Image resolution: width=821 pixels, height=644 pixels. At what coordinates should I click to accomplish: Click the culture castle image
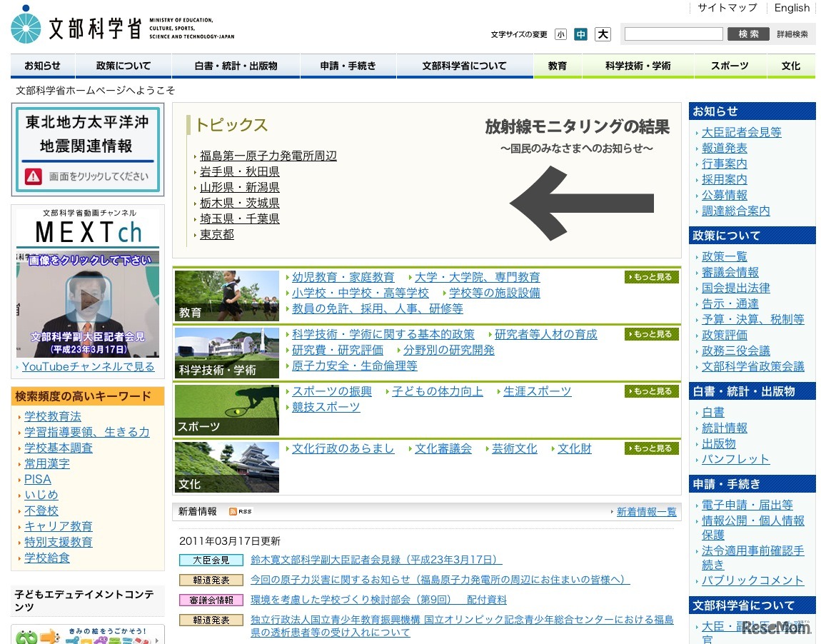(227, 467)
